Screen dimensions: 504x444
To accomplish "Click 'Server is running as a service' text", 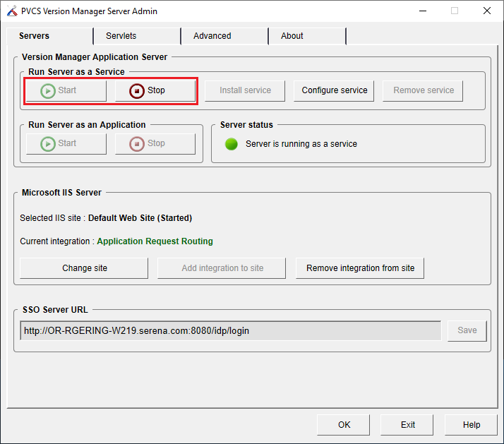I will point(301,144).
